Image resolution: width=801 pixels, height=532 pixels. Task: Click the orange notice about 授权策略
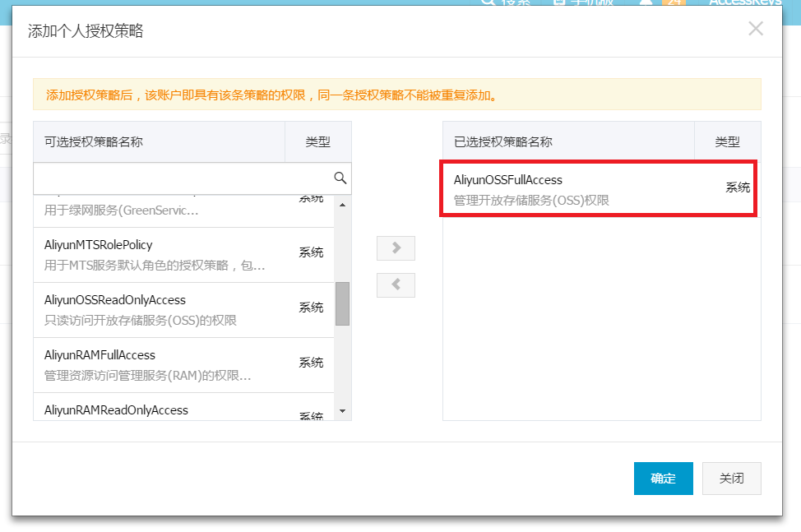point(397,95)
